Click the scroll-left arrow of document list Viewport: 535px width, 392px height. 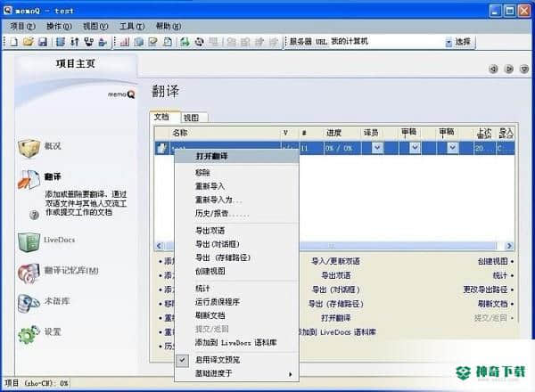[160, 246]
